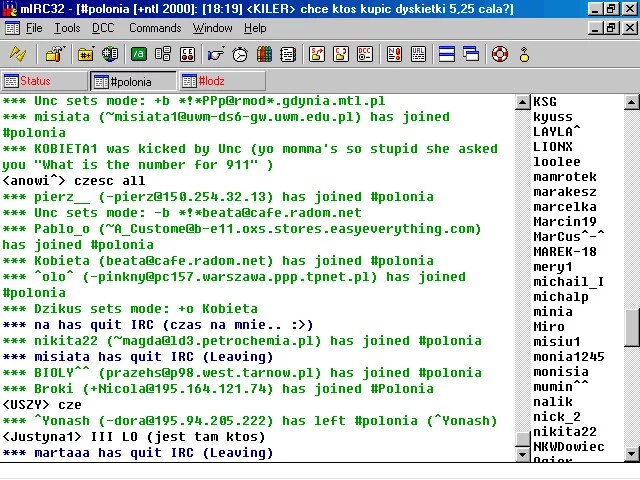Viewport: 640px width, 480px height.
Task: Open the Channels folder icon
Action: click(86, 54)
